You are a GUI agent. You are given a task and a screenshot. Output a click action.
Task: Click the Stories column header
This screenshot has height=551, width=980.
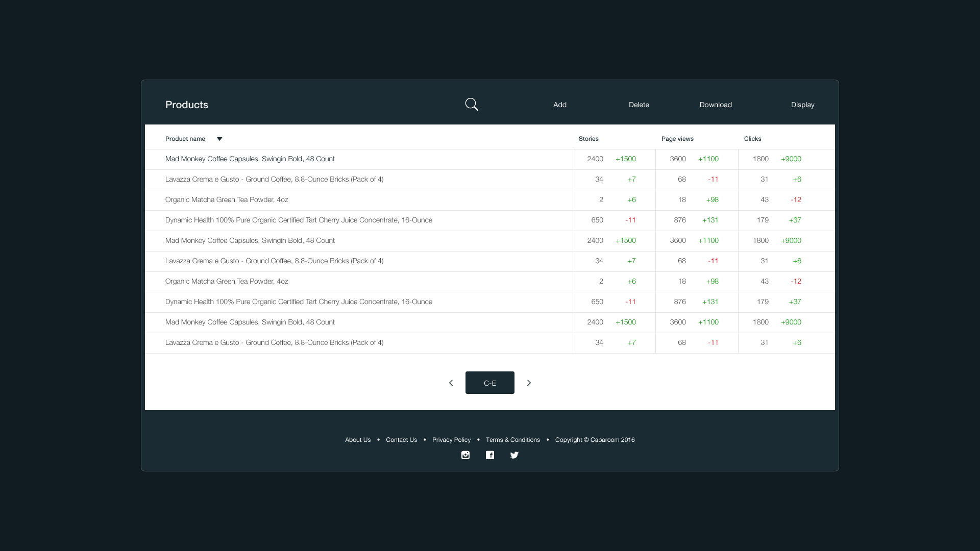[589, 139]
